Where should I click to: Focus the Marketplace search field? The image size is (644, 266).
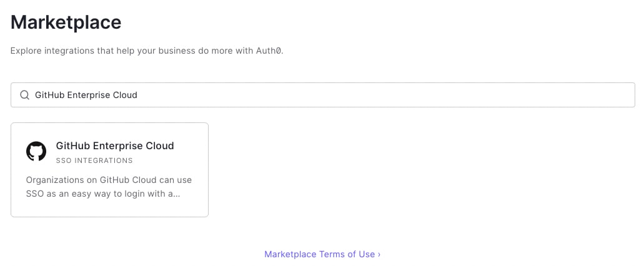(323, 96)
